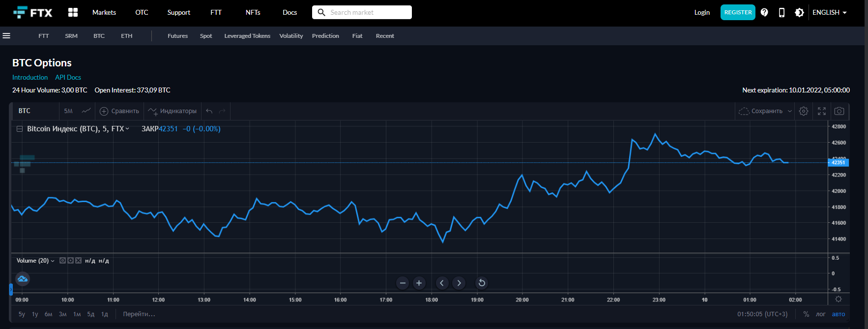Hide the Volume indicator with eye icon
868x329 pixels.
(62, 261)
